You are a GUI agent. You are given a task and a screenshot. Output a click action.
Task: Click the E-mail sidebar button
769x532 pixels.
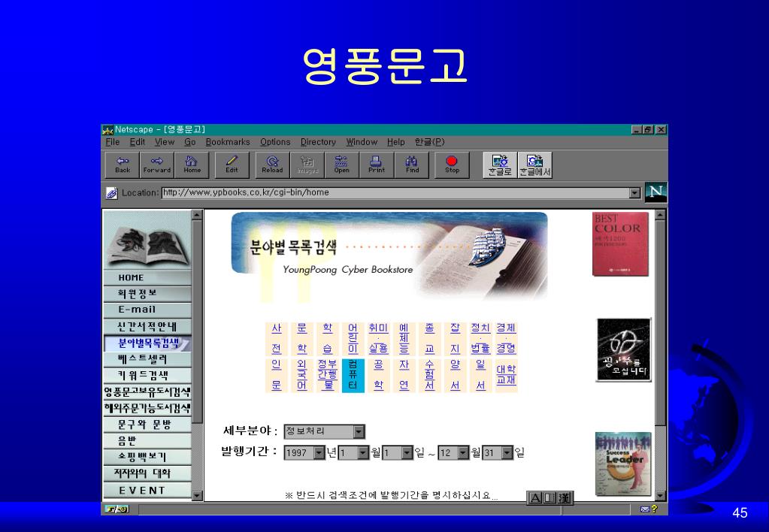click(147, 310)
